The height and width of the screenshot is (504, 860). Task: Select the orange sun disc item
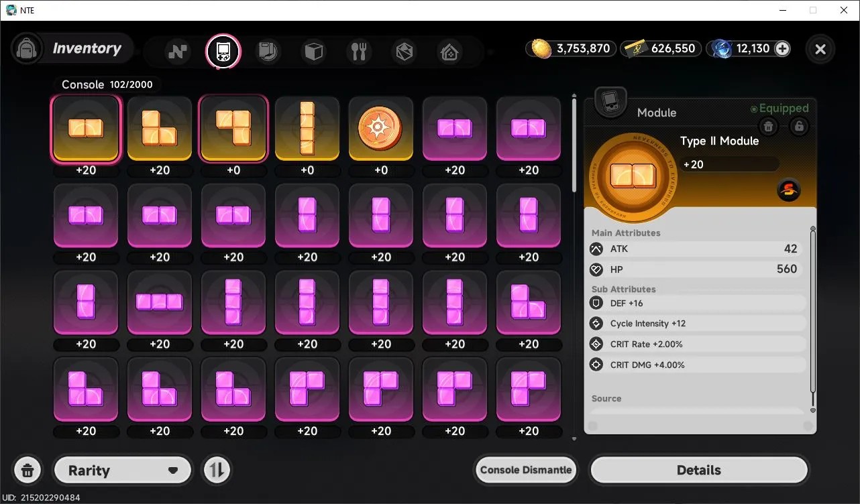point(381,129)
